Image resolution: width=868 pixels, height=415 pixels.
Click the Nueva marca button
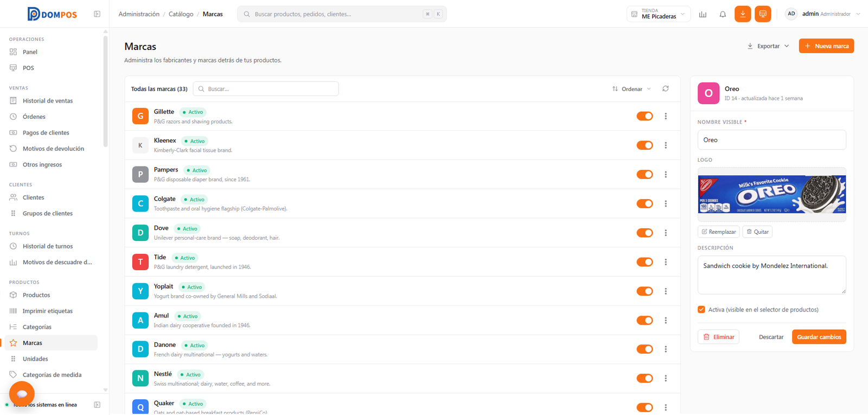pos(826,46)
